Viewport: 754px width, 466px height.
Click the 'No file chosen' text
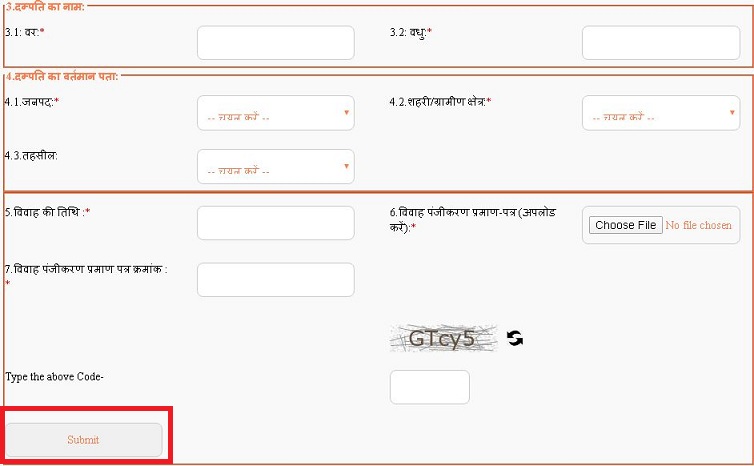pyautogui.click(x=698, y=226)
